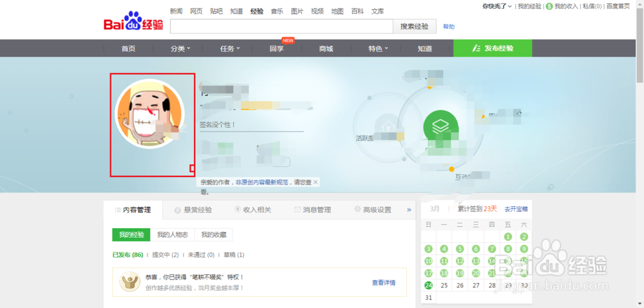Click the trophy badge icon in award notice
This screenshot has height=308, width=644.
130,282
